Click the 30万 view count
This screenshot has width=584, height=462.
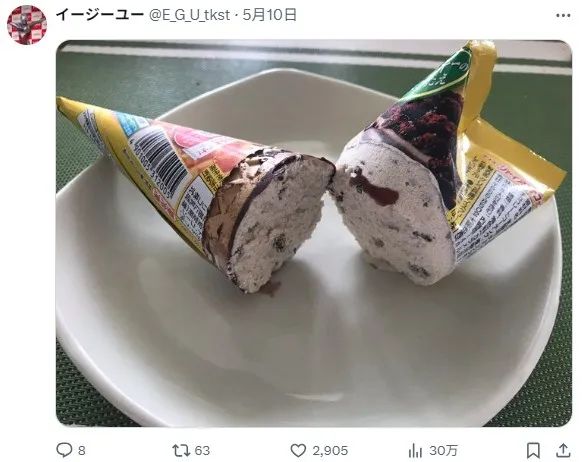[443, 451]
